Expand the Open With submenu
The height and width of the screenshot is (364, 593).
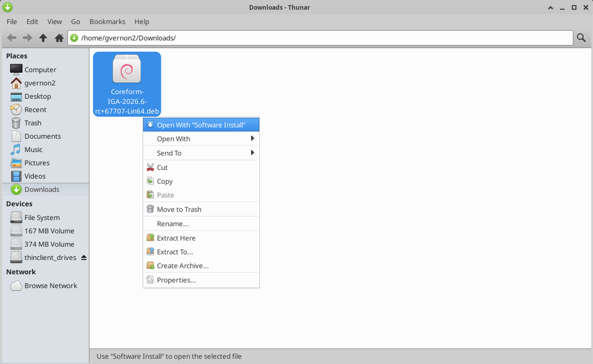point(201,139)
